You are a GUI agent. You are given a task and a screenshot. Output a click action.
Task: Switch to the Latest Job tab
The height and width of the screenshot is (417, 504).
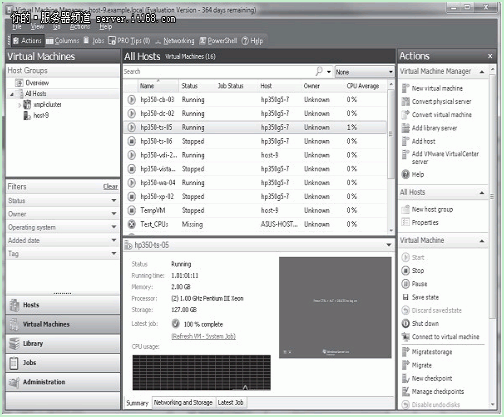(231, 402)
